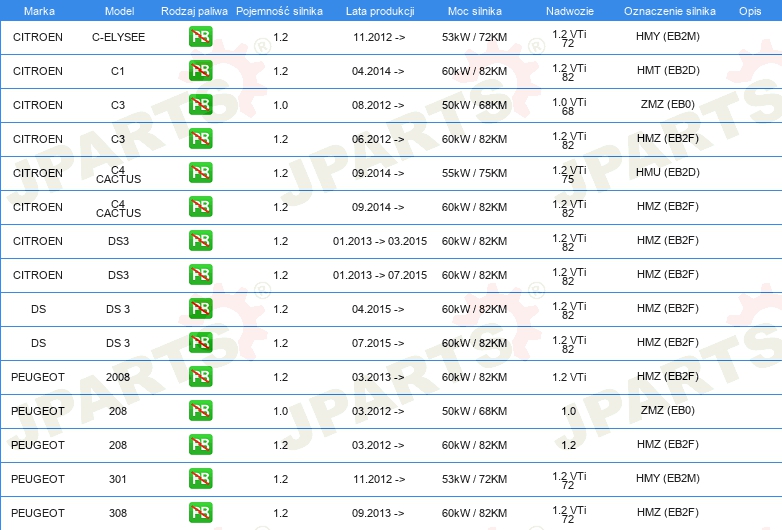Select the 301 model cell
Viewport: 782px width, 530px height.
[118, 479]
